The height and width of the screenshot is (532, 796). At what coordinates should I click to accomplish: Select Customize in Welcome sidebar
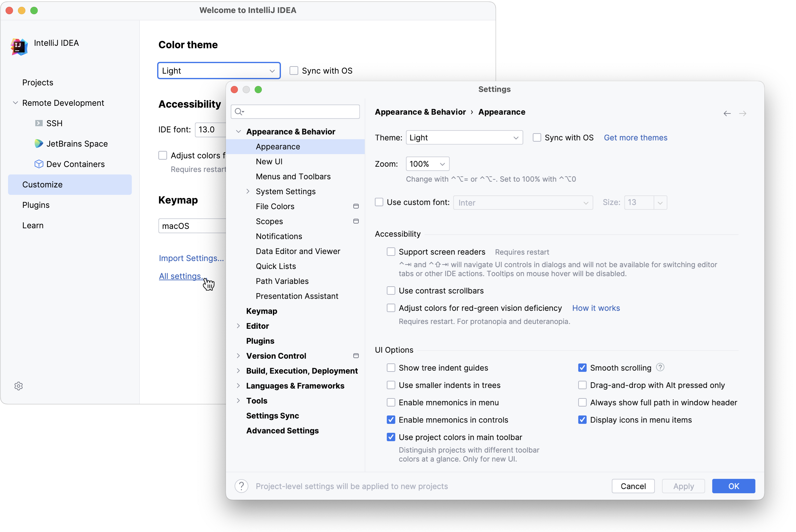click(x=70, y=185)
